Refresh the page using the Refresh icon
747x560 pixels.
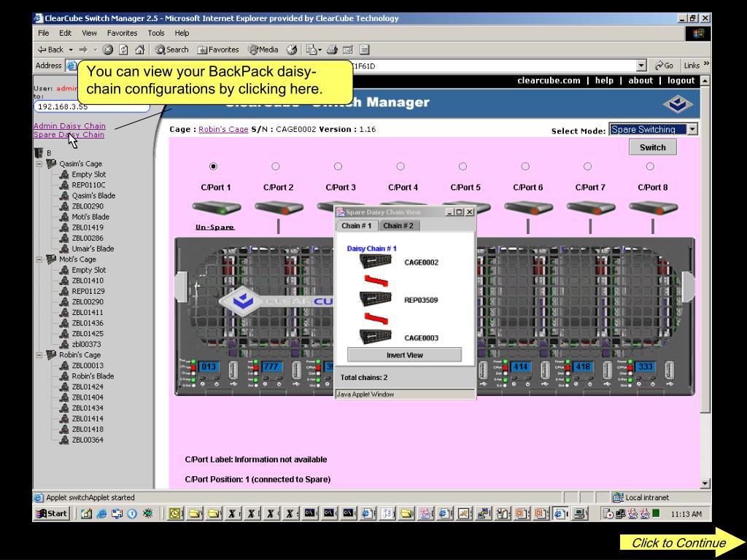tap(123, 50)
